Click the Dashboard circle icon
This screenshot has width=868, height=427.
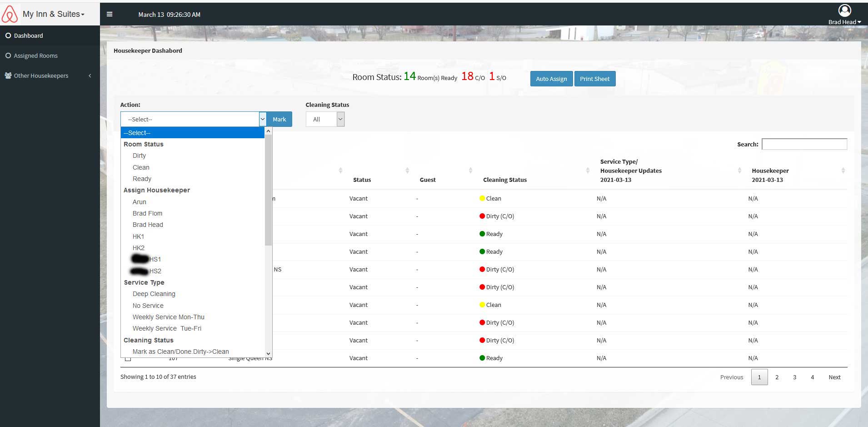[x=8, y=35]
